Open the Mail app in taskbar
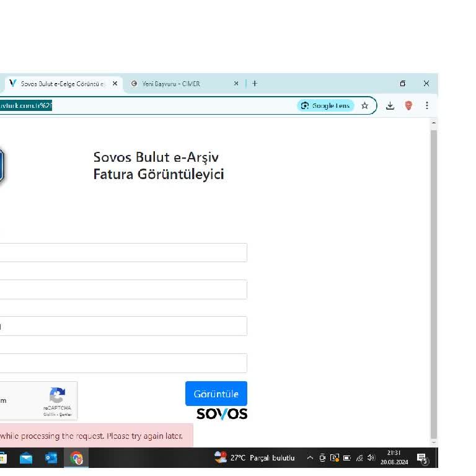This screenshot has height=476, width=476. pos(26,458)
